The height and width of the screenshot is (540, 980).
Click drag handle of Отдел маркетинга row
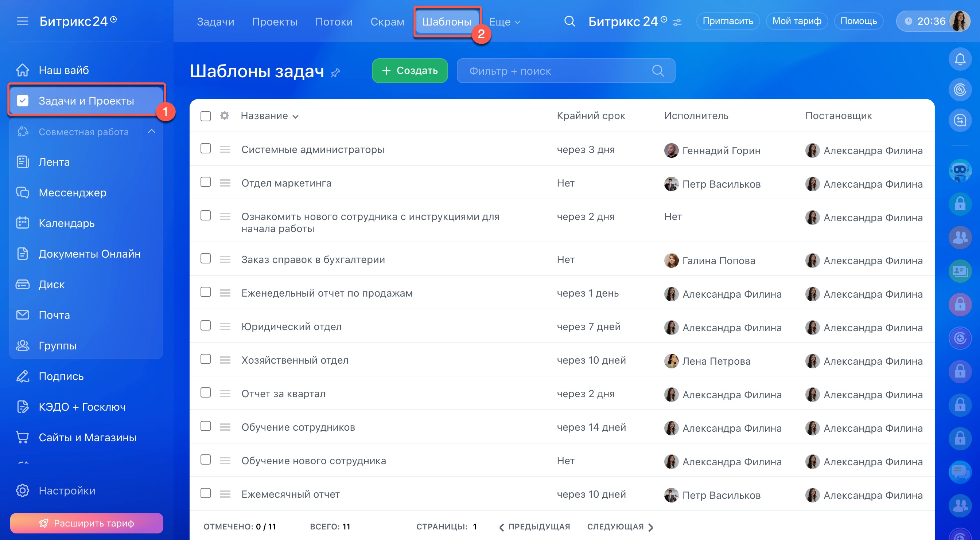tap(225, 183)
